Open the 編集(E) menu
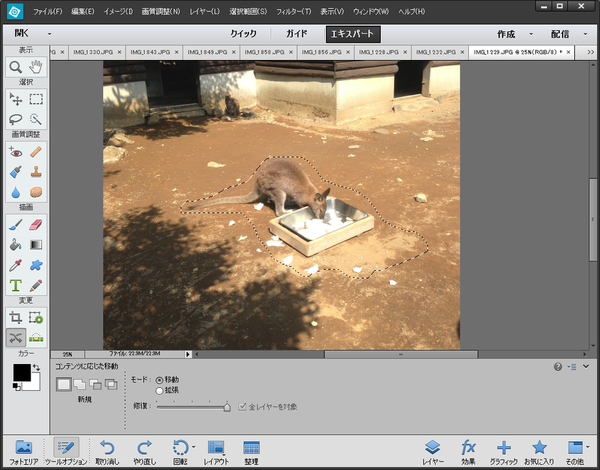Viewport: 600px width, 470px height. tap(83, 11)
